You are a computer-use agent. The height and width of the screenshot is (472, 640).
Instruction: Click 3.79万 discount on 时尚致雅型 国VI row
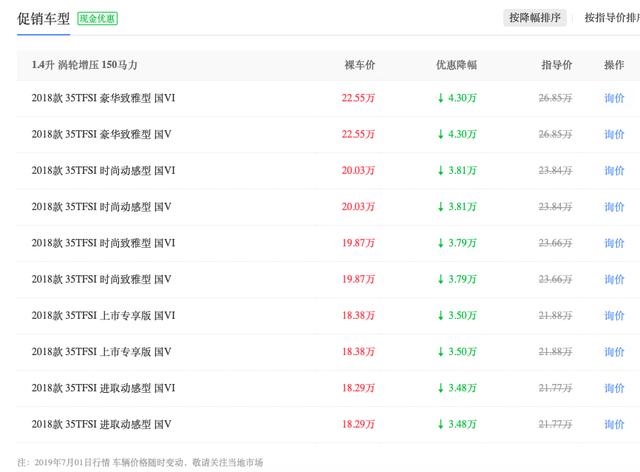(x=457, y=243)
